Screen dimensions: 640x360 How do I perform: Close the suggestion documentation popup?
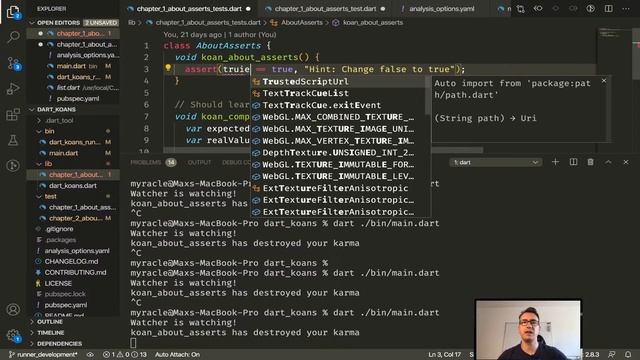pos(604,81)
